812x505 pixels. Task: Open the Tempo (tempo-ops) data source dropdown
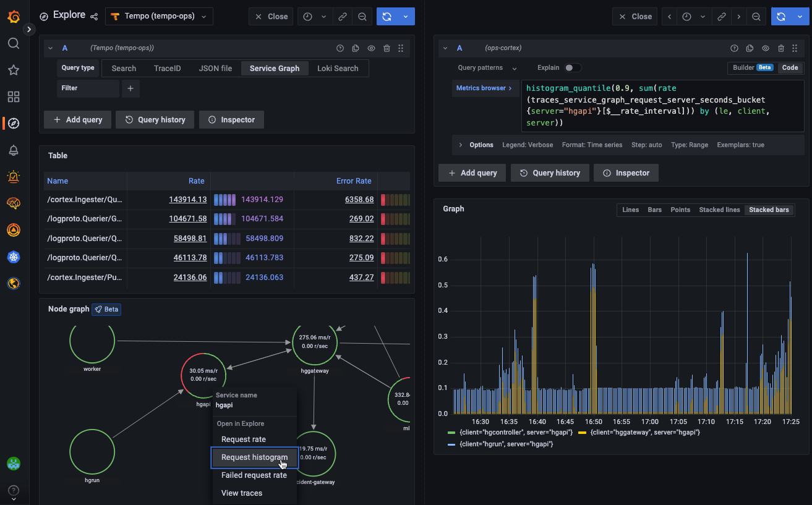(x=159, y=17)
